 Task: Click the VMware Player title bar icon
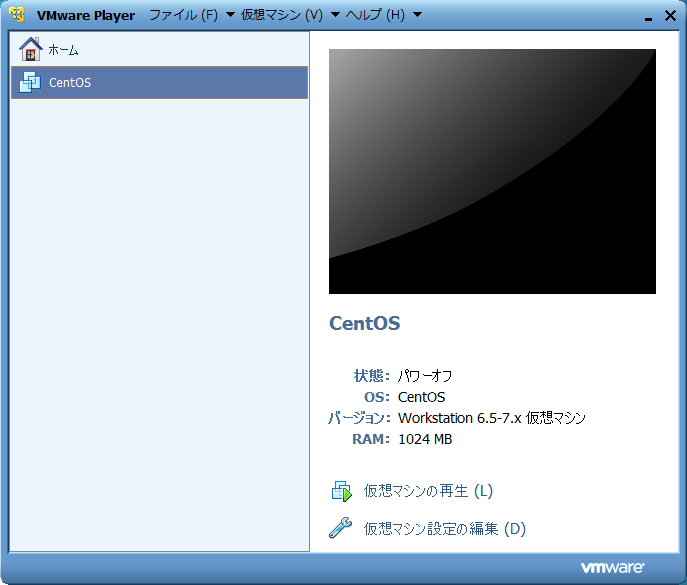(17, 15)
